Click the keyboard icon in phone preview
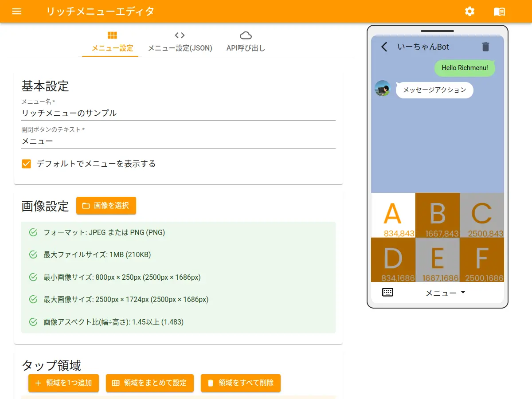The height and width of the screenshot is (399, 532). pos(387,292)
